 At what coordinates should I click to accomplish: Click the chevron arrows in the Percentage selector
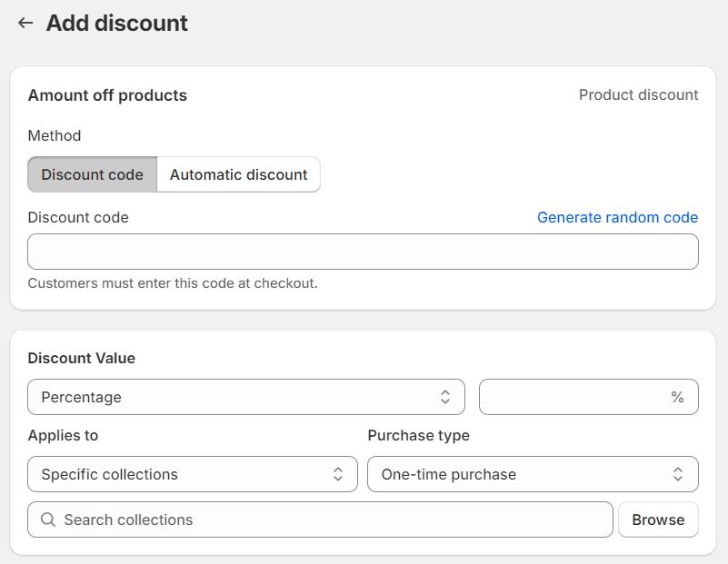click(x=445, y=397)
